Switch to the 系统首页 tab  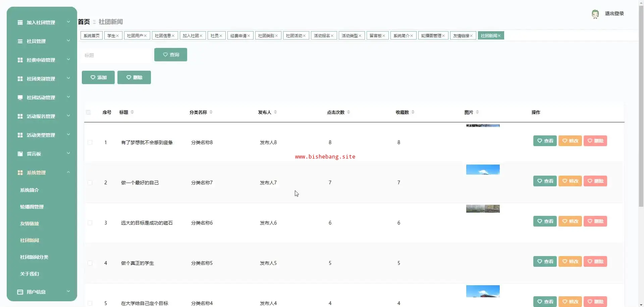click(92, 36)
